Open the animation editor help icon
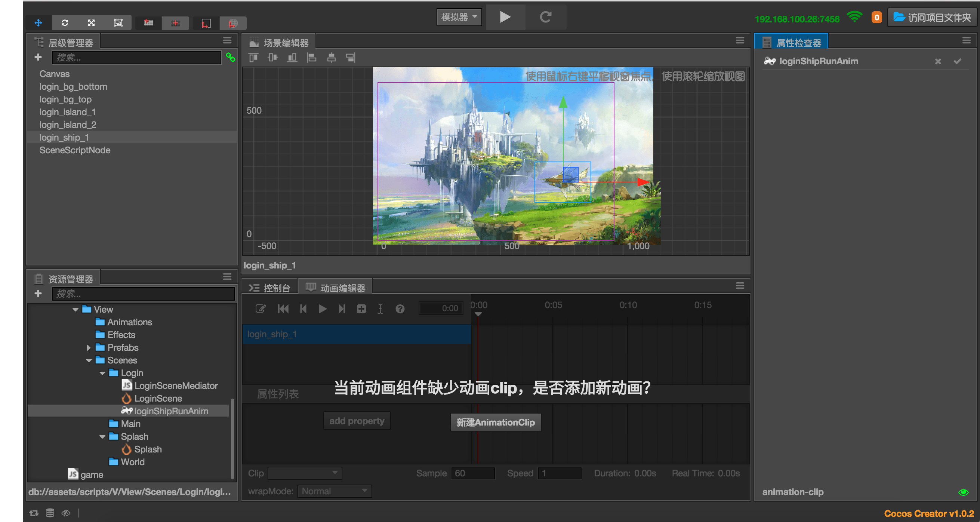980x522 pixels. 400,309
